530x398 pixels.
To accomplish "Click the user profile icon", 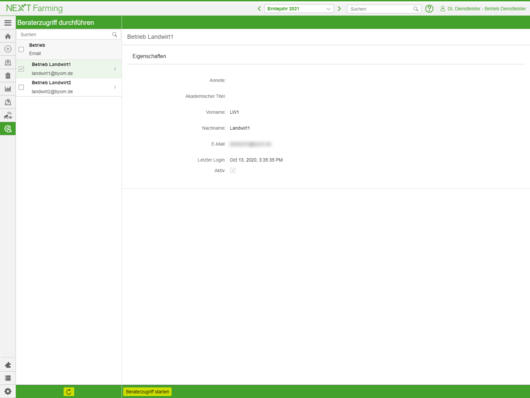I will pos(442,9).
